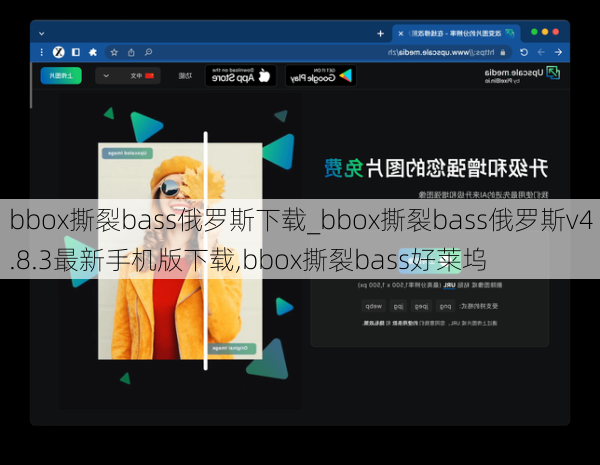
Task: Click the bright right-pointing navigation arrow
Action: pos(558,52)
